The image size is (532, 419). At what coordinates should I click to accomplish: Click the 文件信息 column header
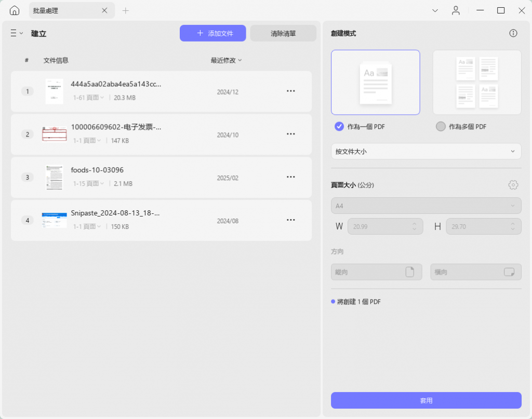pyautogui.click(x=56, y=60)
